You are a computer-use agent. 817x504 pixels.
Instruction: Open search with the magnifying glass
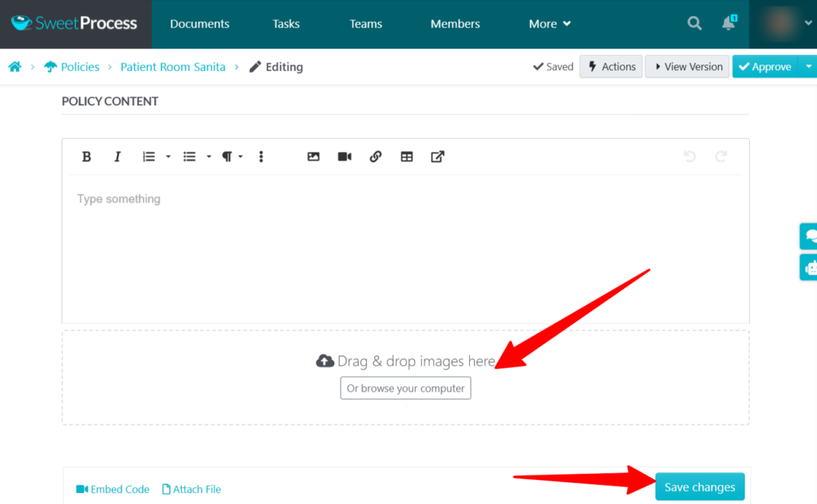click(x=693, y=24)
